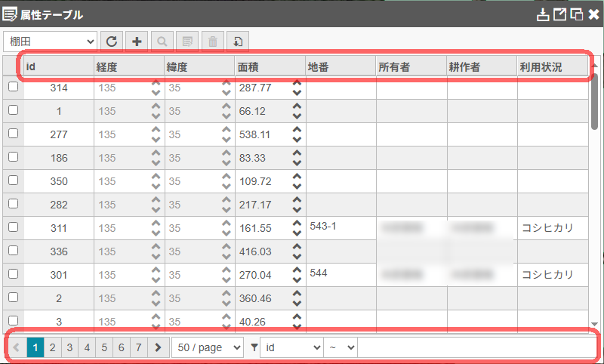Select current page 1 button
This screenshot has height=364, width=604.
pos(35,347)
